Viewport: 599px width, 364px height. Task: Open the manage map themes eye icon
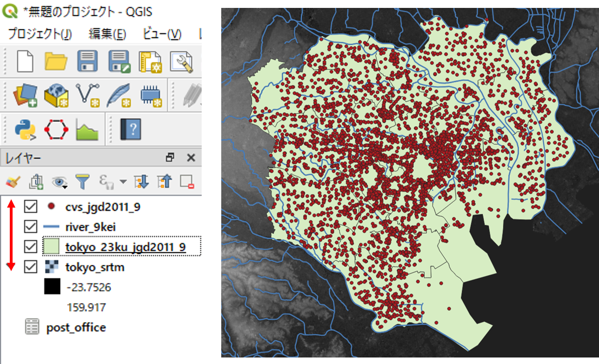click(x=60, y=182)
